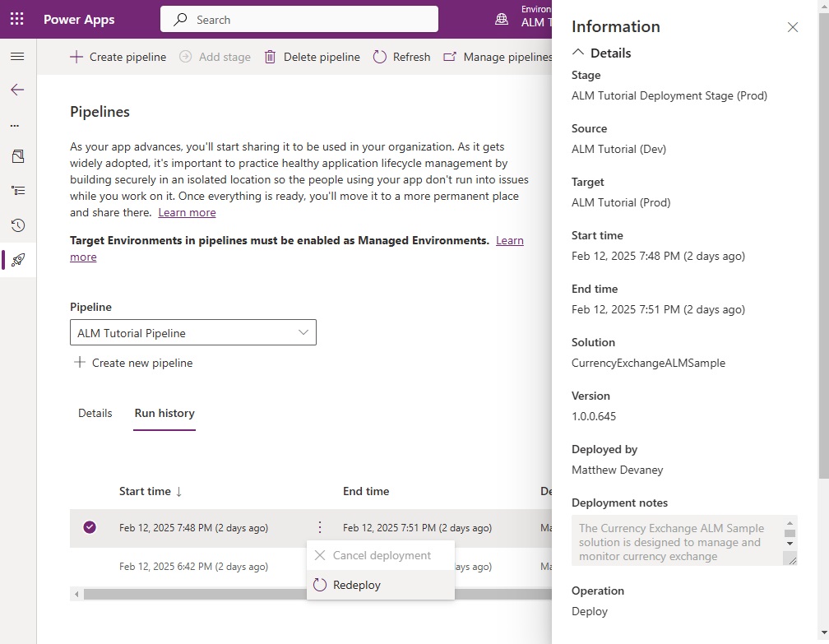Click the Deployment notes scroll up arrow
The width and height of the screenshot is (829, 644).
click(790, 523)
